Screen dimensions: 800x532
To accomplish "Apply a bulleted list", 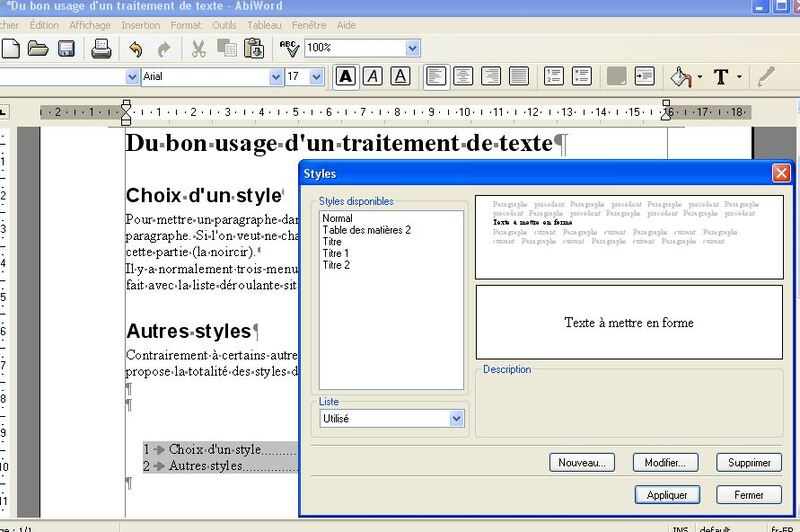I will click(582, 77).
